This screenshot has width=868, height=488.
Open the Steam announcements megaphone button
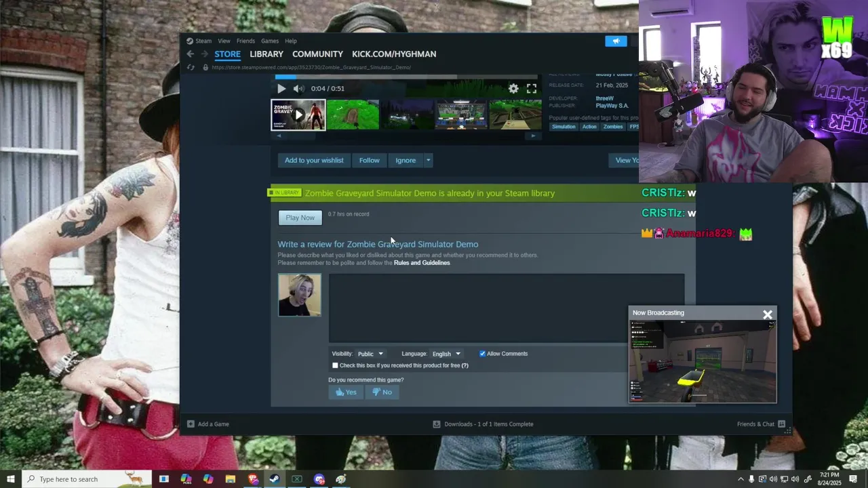(x=616, y=41)
